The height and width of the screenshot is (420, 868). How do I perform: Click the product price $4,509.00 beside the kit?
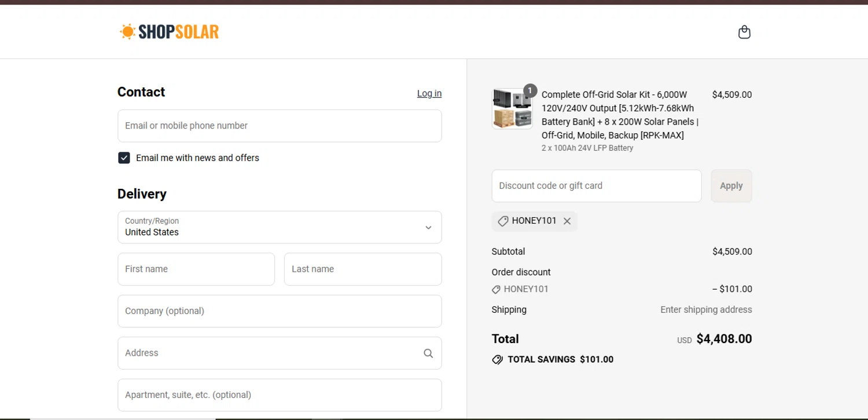(x=732, y=95)
